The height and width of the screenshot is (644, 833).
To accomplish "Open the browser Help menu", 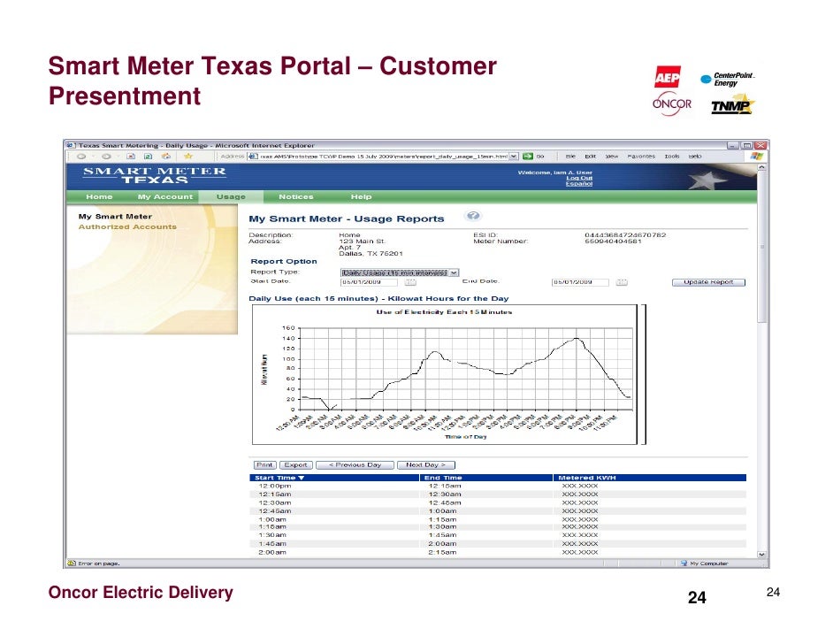I will [x=695, y=157].
